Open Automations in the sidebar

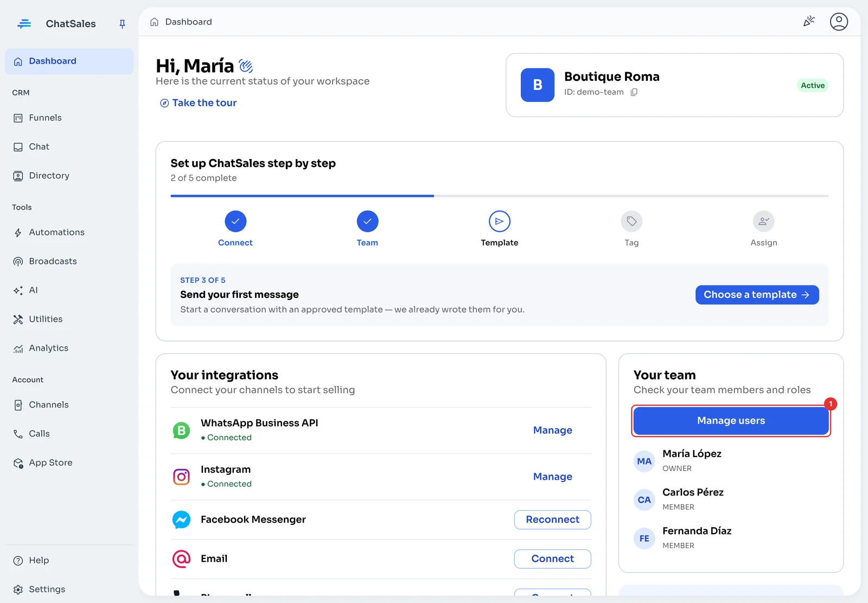click(69, 232)
